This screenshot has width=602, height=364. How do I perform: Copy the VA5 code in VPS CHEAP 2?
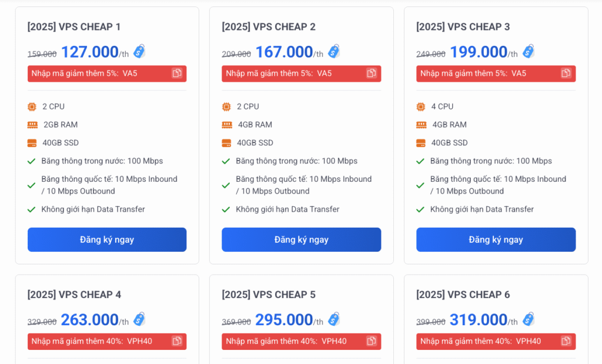372,74
